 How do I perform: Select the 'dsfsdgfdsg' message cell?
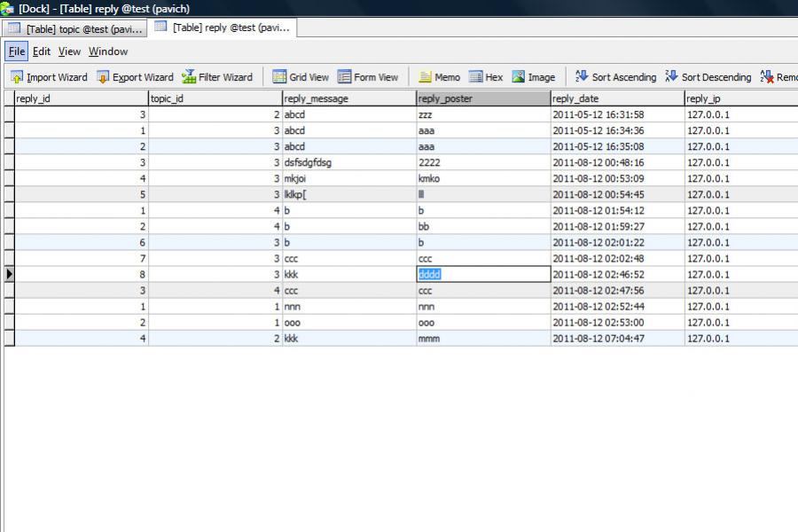(349, 162)
